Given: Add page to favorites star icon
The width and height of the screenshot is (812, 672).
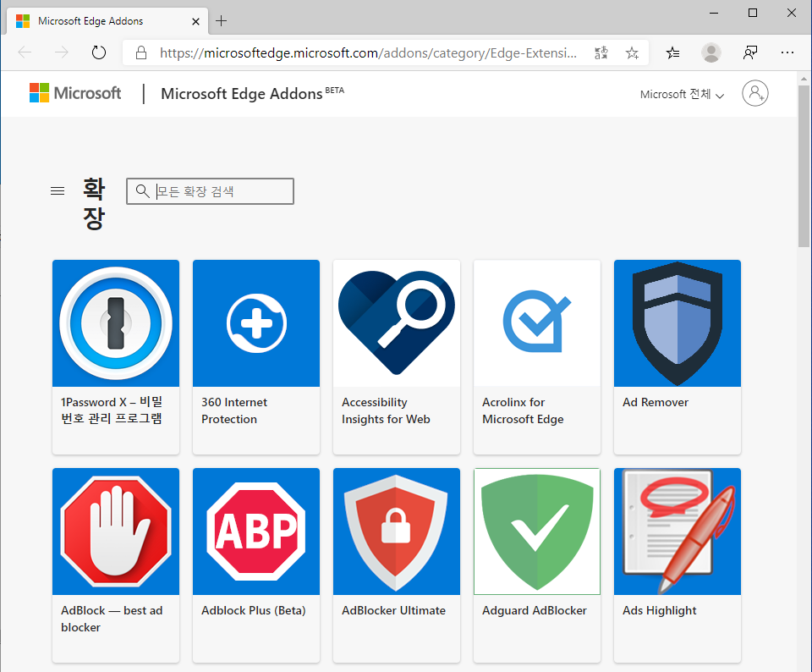Looking at the screenshot, I should coord(632,52).
